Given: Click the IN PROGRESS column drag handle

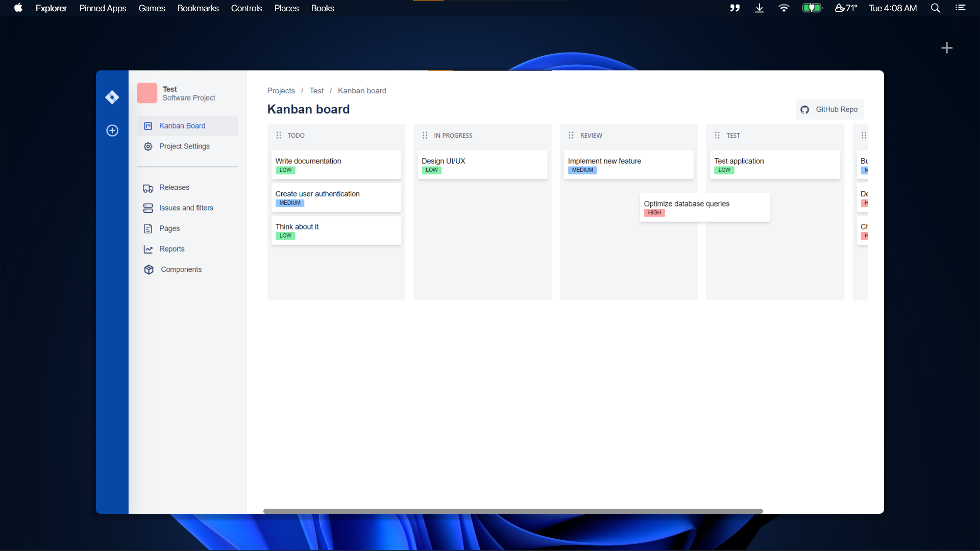Looking at the screenshot, I should [x=425, y=135].
